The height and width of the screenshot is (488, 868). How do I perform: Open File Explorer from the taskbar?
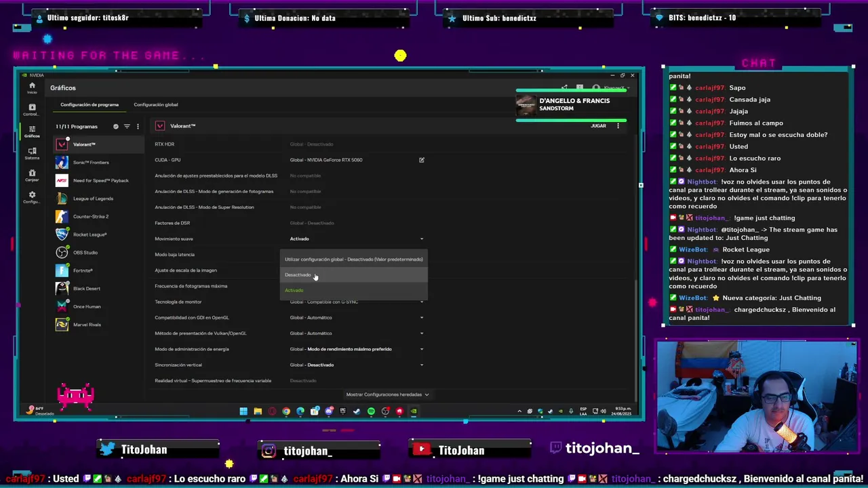point(258,411)
